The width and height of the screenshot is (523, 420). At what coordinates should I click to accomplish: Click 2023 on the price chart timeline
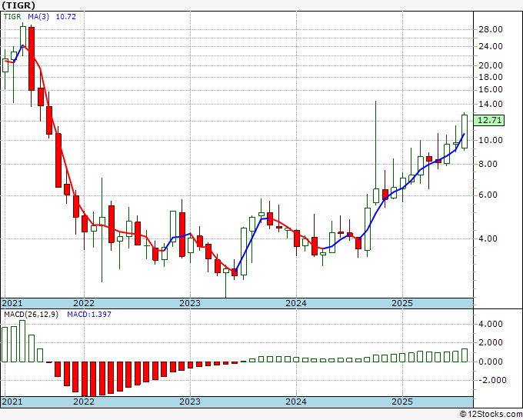pos(190,303)
